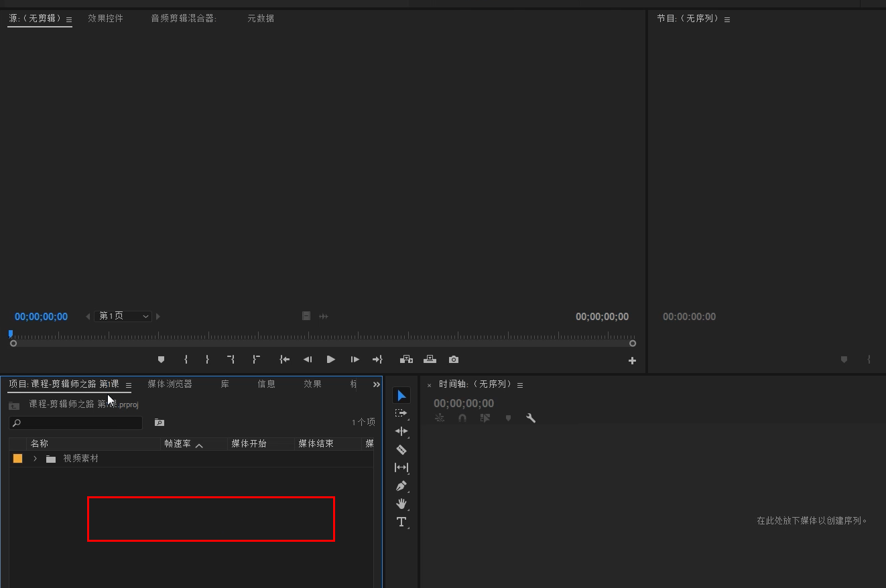This screenshot has width=886, height=588.
Task: Select the Slip tool
Action: coord(401,467)
